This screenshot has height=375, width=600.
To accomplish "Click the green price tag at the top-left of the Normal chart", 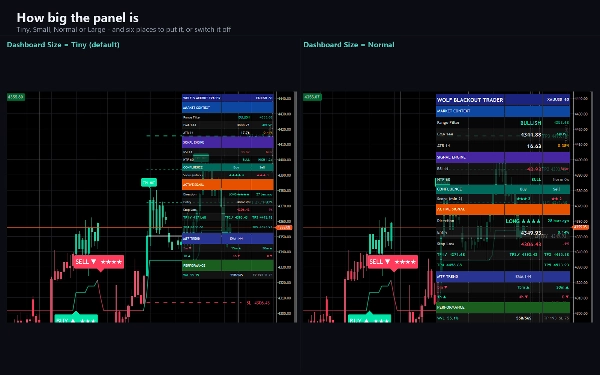I will point(313,97).
